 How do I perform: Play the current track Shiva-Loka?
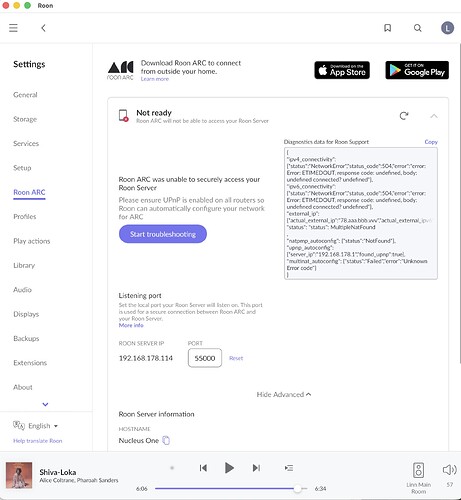tap(229, 468)
